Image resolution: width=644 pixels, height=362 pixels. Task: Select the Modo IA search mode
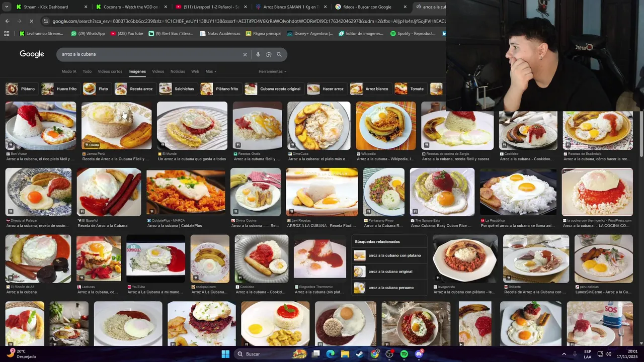(x=69, y=71)
